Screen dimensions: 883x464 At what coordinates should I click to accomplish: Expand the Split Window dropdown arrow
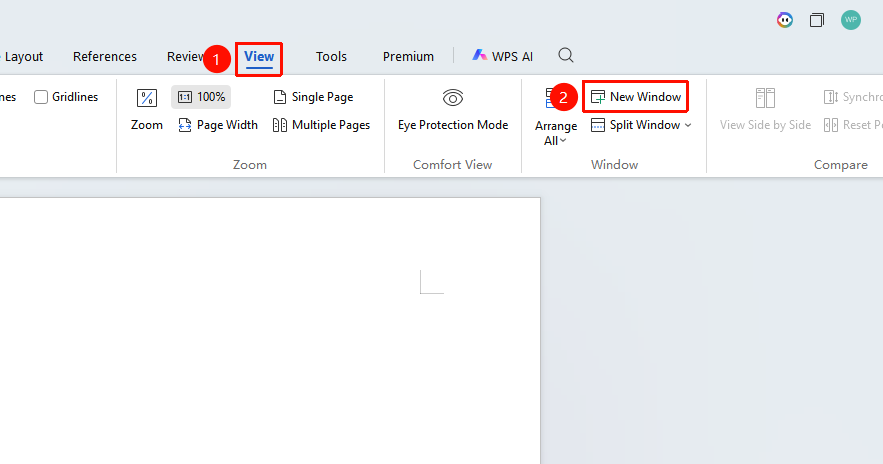pos(688,125)
